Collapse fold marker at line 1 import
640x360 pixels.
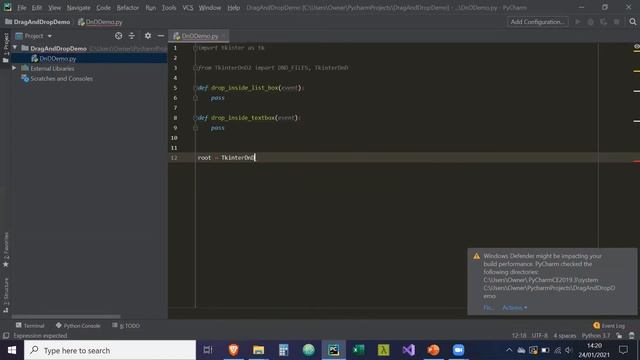point(195,48)
